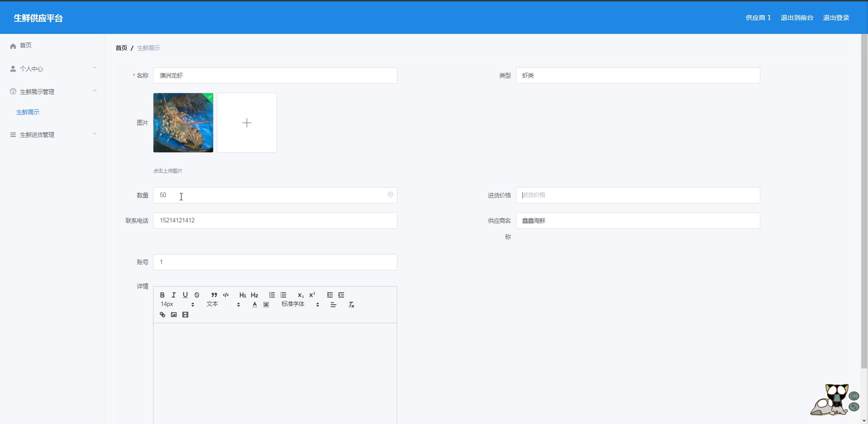Viewport: 868px width, 424px height.
Task: Clear the quantity field using its clear icon
Action: pyautogui.click(x=391, y=195)
